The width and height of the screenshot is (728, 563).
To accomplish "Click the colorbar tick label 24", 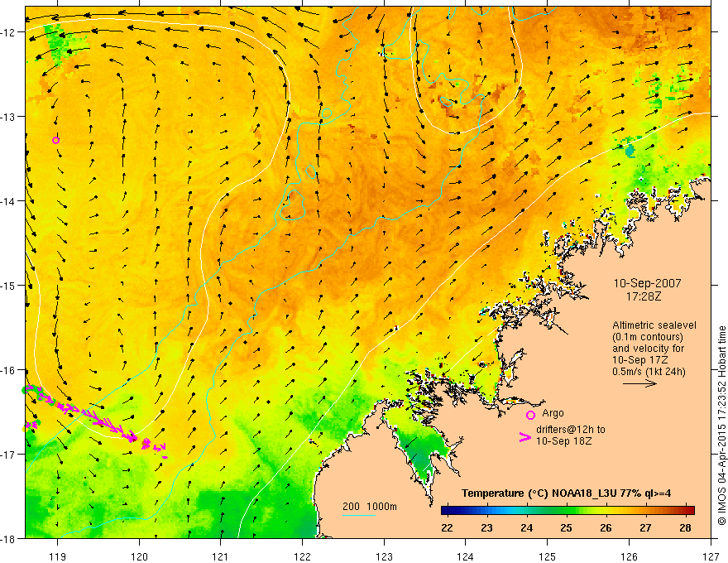I will pyautogui.click(x=526, y=527).
